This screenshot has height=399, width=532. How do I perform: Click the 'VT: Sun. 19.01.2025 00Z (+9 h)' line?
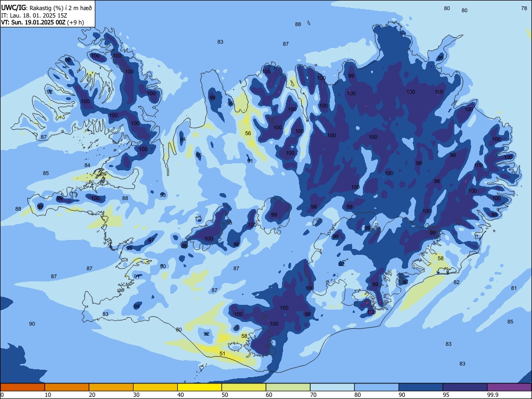[x=43, y=22]
